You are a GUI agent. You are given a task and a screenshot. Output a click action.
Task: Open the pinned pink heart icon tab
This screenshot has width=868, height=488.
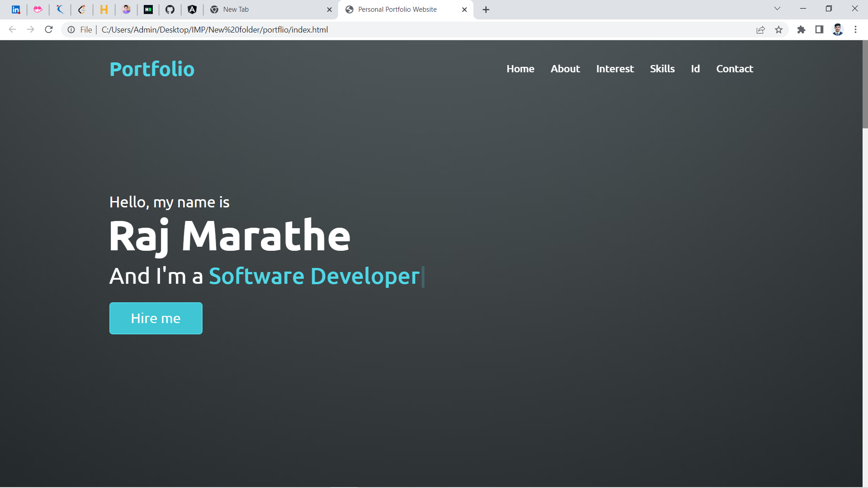click(38, 9)
